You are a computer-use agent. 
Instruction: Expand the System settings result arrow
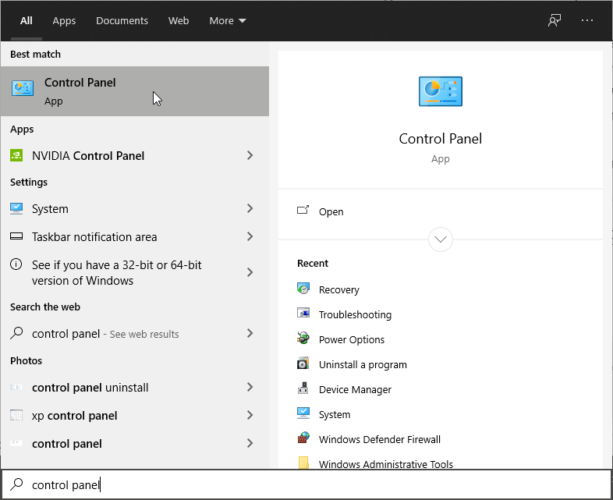coord(250,209)
